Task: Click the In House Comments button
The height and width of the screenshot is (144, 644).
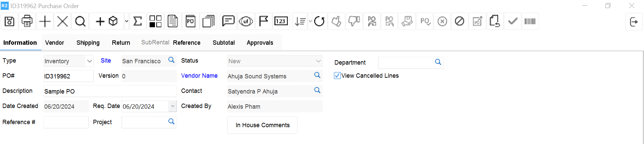Action: pyautogui.click(x=262, y=125)
